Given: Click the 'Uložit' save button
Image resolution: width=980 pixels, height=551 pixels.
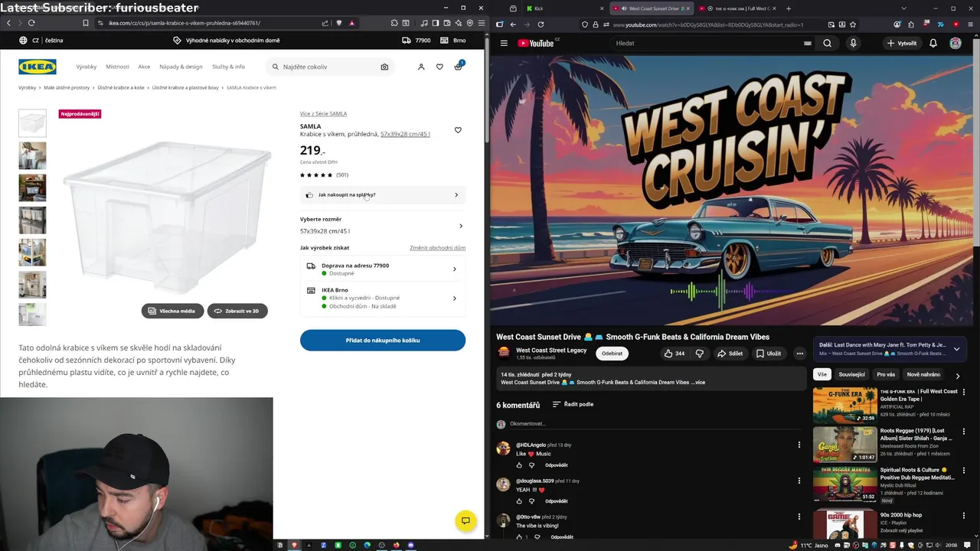Looking at the screenshot, I should tap(769, 354).
